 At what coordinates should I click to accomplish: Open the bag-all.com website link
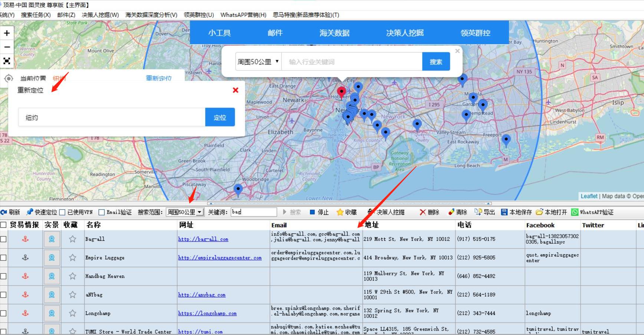[x=203, y=239]
